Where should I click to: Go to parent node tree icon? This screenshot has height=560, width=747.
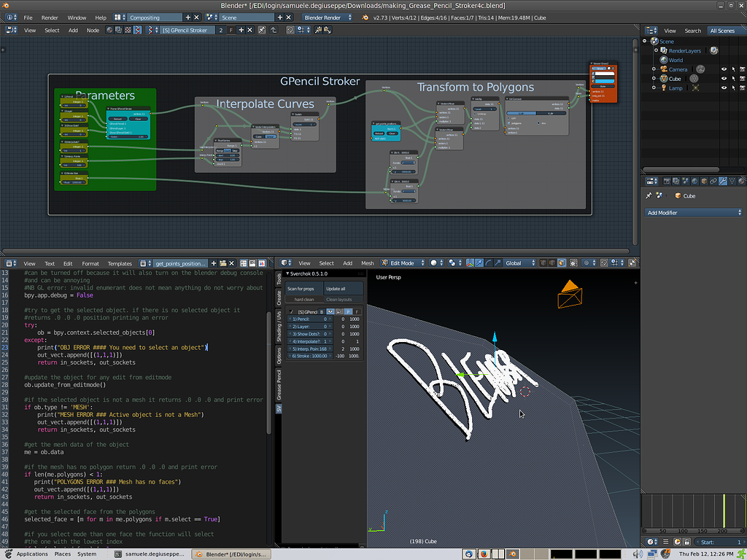tap(274, 30)
